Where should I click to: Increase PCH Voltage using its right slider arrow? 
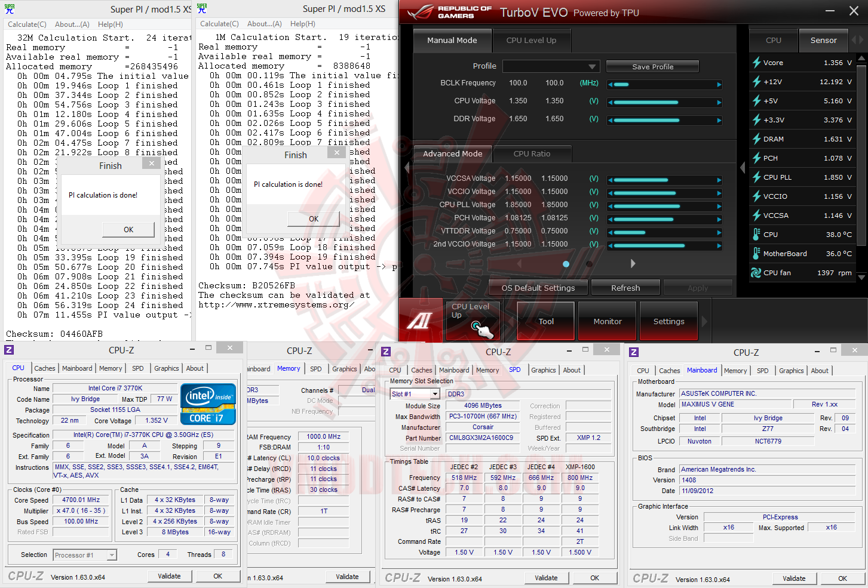[719, 219]
